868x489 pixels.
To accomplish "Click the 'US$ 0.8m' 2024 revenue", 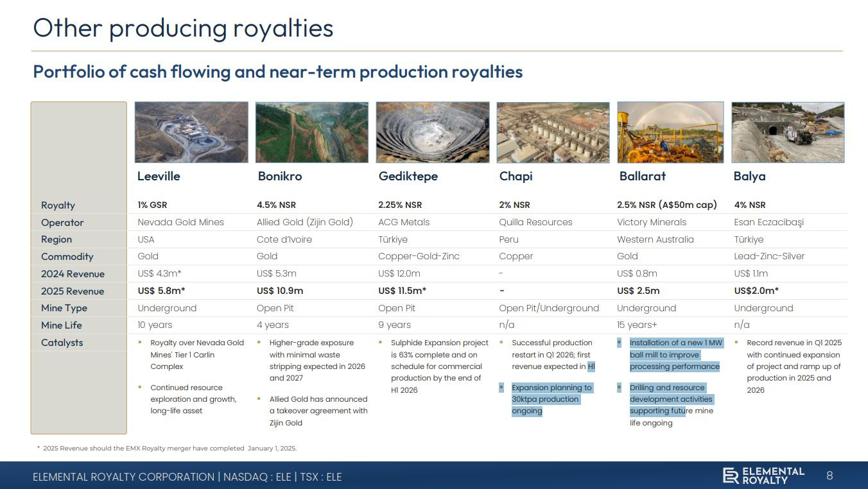I will (x=637, y=274).
